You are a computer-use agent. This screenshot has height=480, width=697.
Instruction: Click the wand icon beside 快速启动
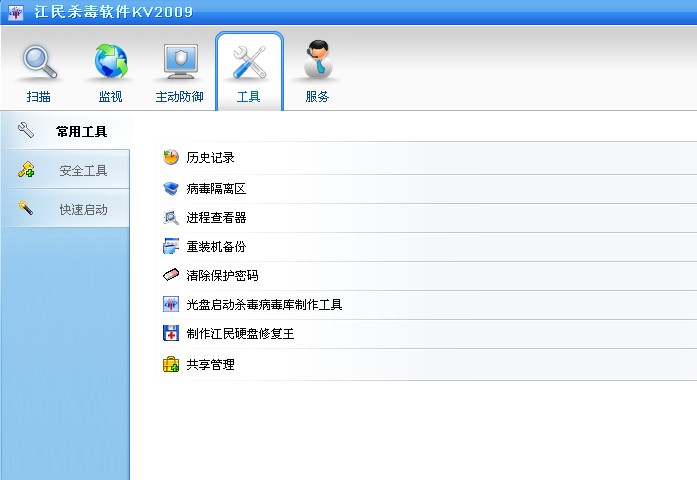click(25, 208)
